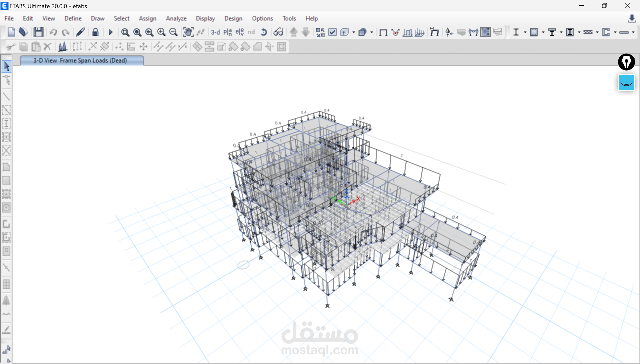Toggle Set Display Options checkmark icon

332,32
